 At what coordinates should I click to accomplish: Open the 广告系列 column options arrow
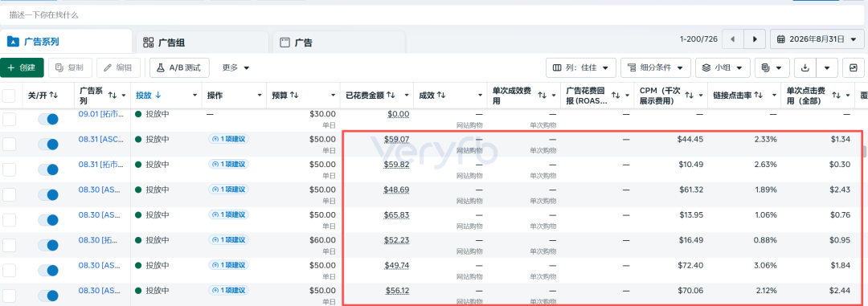coord(124,96)
